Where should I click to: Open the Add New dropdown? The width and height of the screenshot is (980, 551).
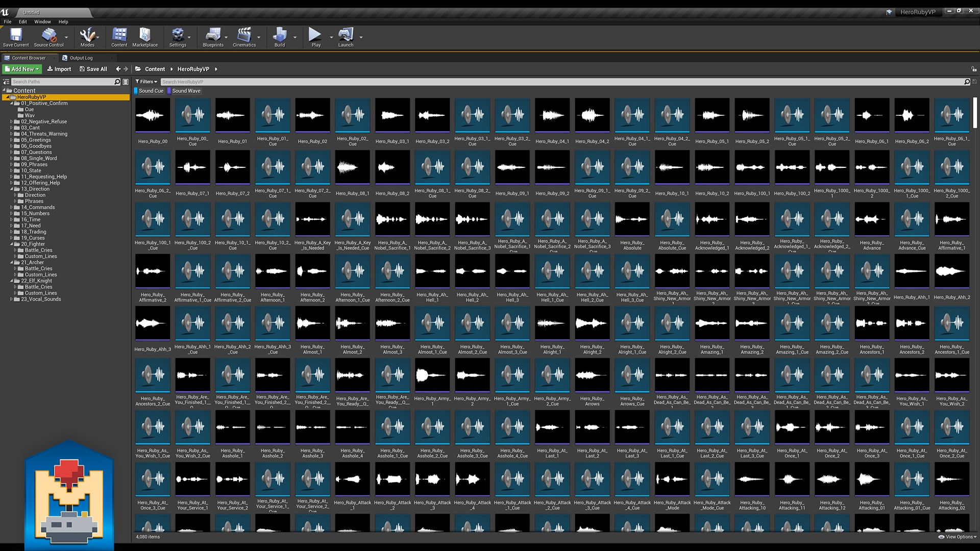tap(22, 69)
